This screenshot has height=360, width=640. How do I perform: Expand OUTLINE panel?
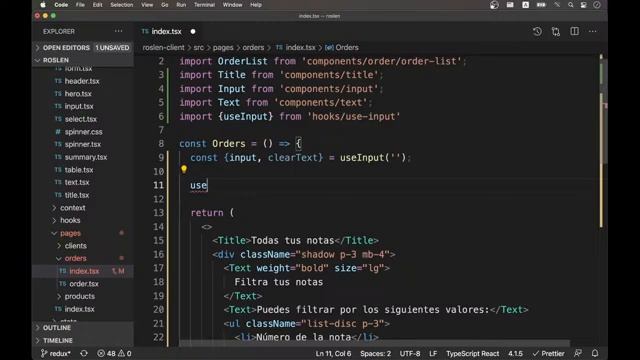(83, 328)
